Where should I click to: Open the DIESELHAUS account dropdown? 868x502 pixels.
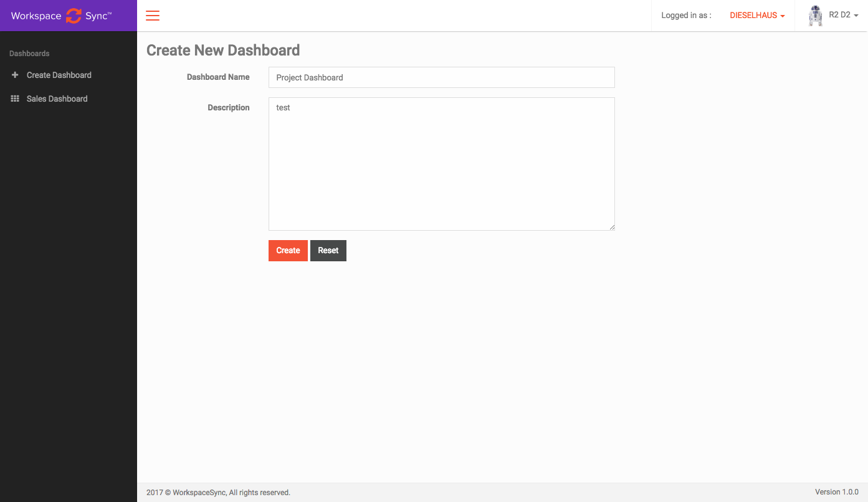pyautogui.click(x=753, y=16)
